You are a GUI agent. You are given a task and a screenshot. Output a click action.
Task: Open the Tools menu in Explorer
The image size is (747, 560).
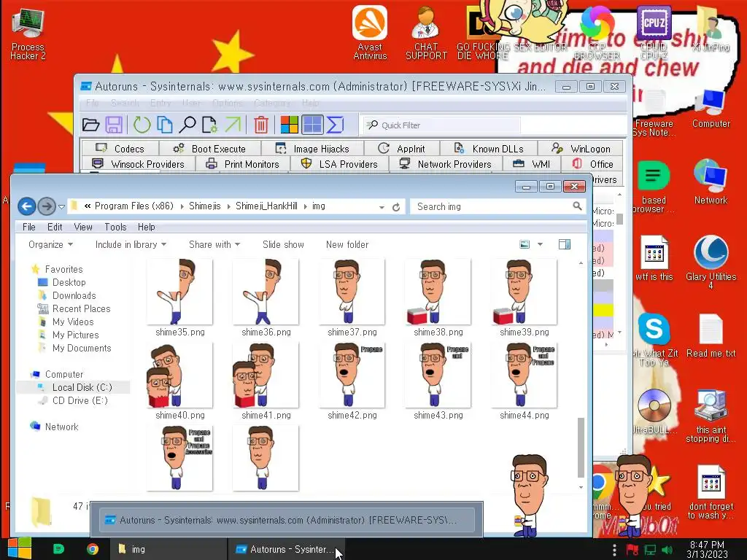pyautogui.click(x=115, y=227)
